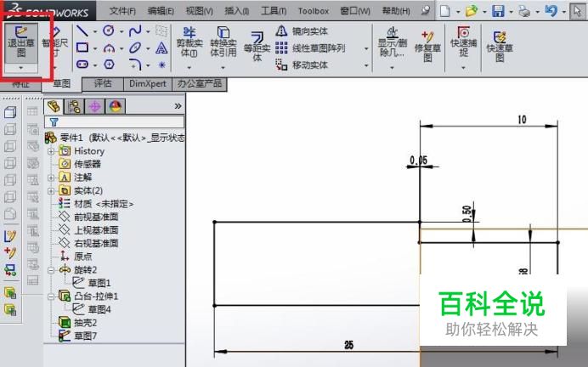The image size is (588, 367).
Task: Click the Save disk icon
Action: click(498, 11)
